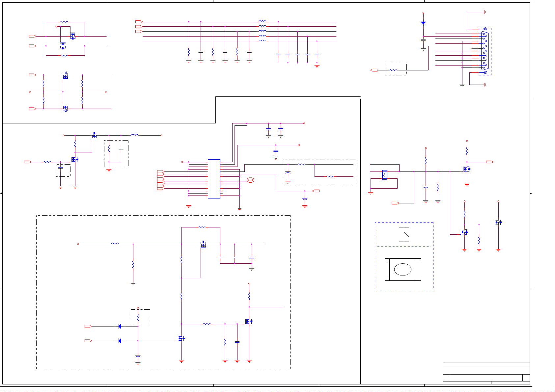Select the input port below the blue switch component

tap(395, 203)
